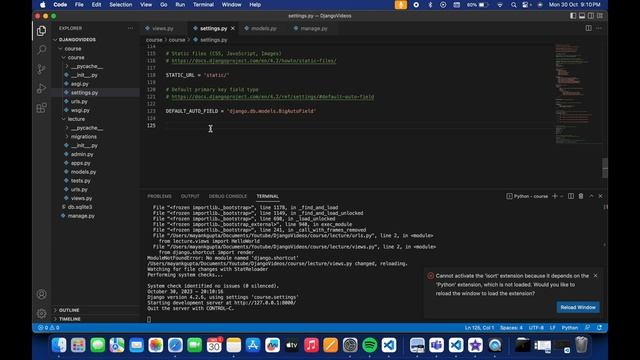The width and height of the screenshot is (640, 360).
Task: Open the Extensions view
Action: coord(41,108)
